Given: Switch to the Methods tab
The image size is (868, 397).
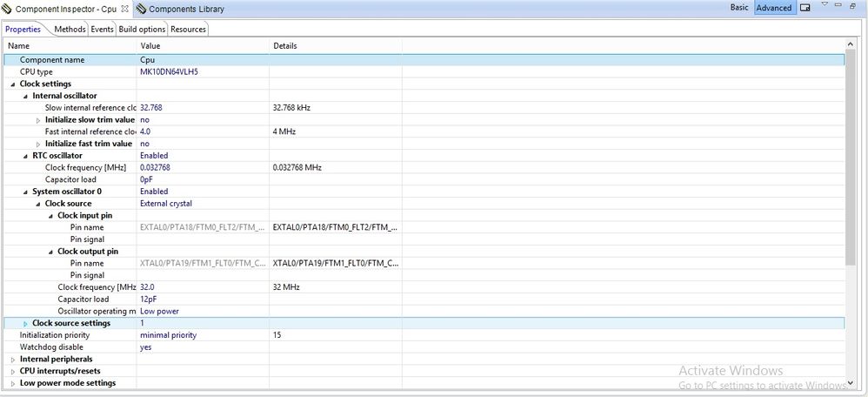Looking at the screenshot, I should tap(70, 30).
